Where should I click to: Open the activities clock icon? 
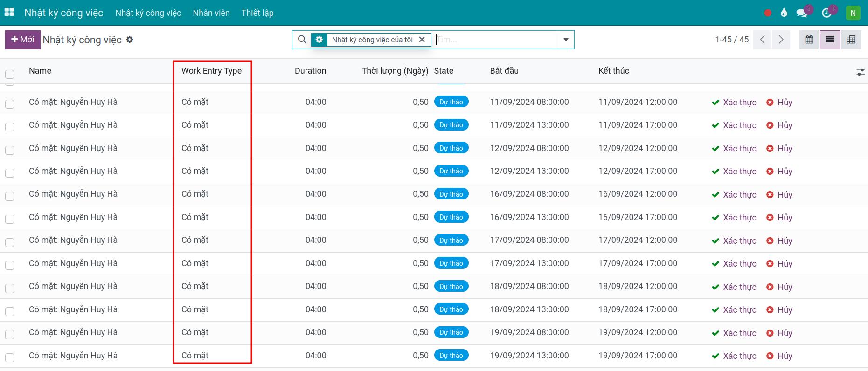(826, 13)
